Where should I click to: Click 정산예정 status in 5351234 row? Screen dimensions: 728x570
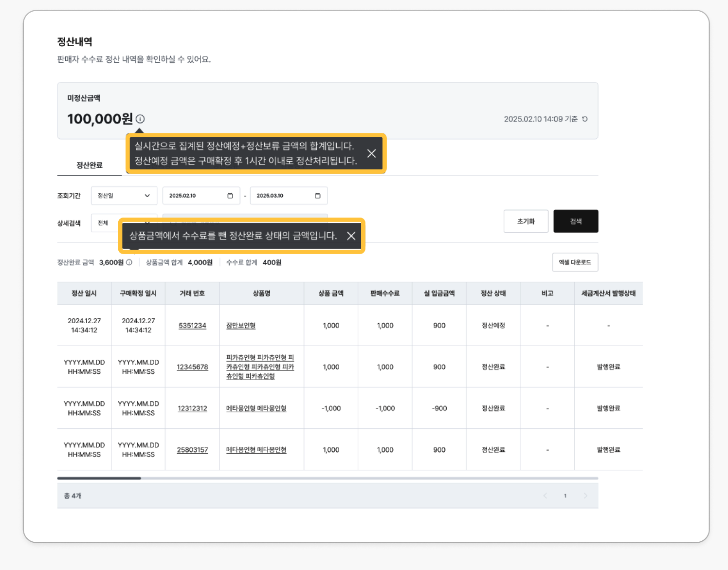coord(493,326)
